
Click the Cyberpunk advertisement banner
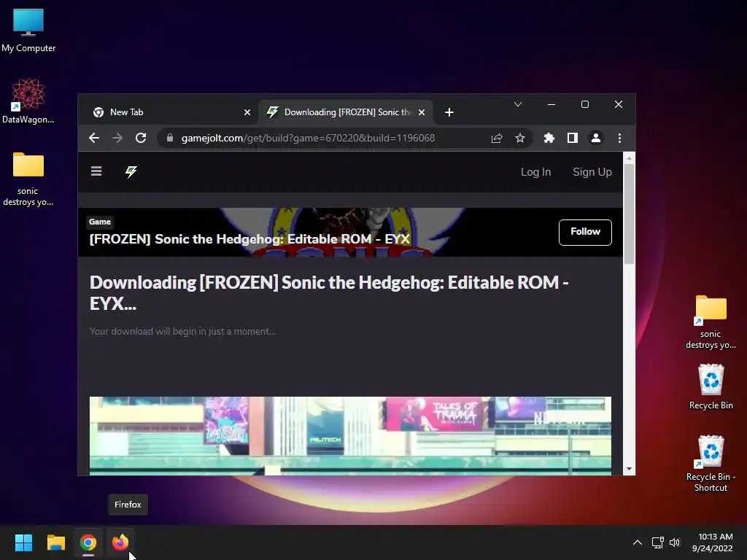350,436
